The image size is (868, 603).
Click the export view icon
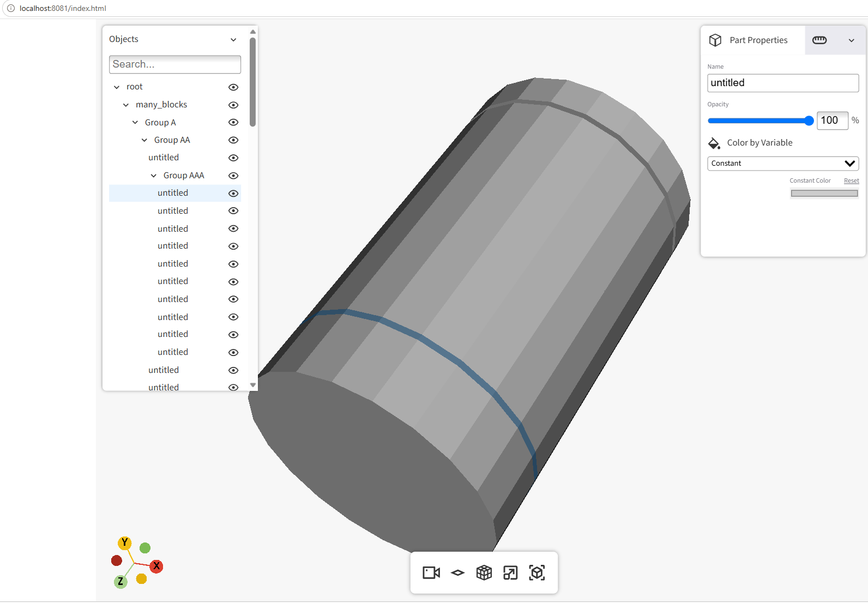[x=510, y=572]
